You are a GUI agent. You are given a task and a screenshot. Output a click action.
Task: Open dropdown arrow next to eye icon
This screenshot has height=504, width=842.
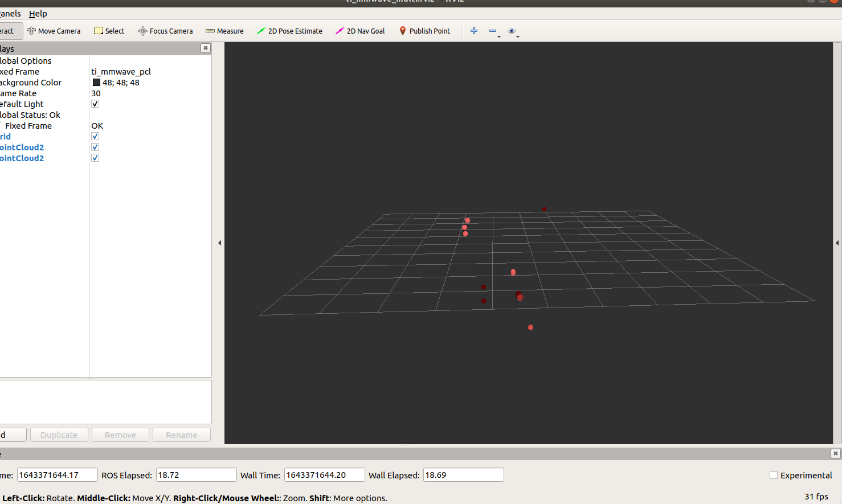click(518, 36)
